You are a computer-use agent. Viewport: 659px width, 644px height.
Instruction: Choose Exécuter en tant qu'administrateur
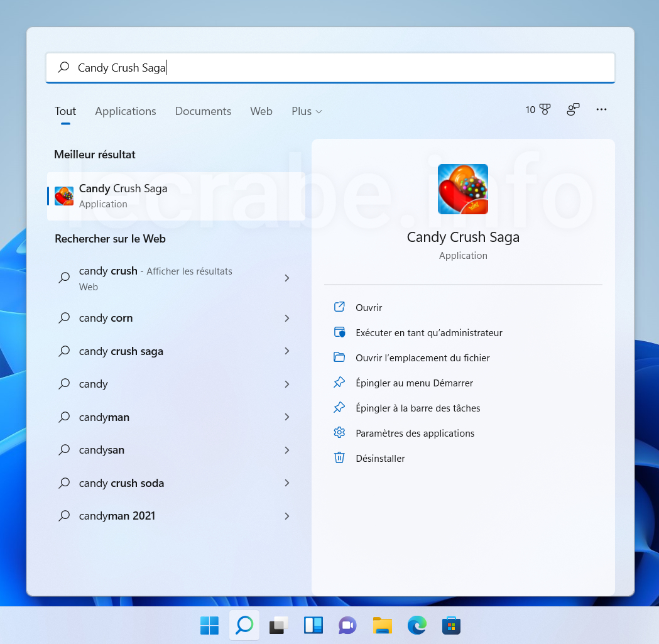428,333
